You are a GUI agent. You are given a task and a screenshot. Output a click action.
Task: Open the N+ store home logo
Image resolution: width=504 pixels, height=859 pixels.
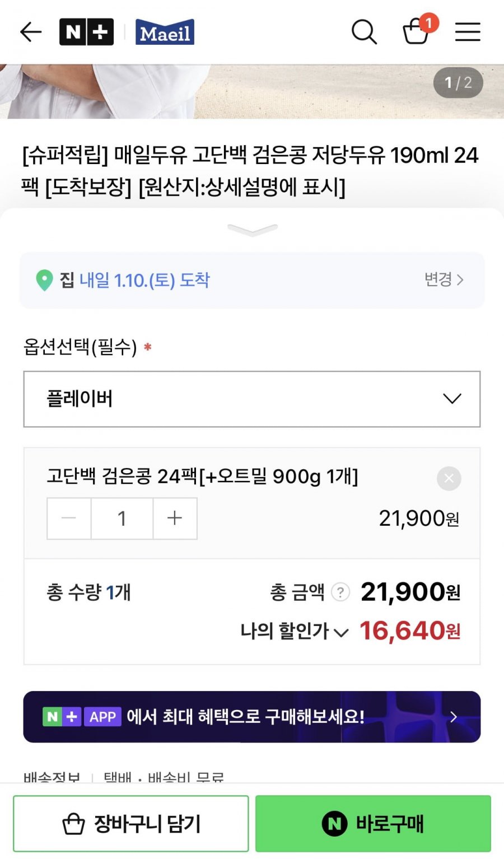coord(86,32)
